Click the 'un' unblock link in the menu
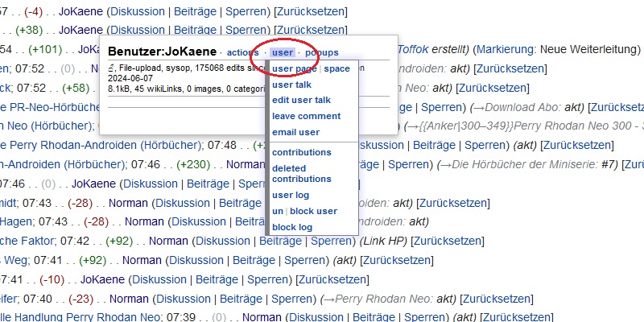This screenshot has height=322, width=644. pos(276,211)
